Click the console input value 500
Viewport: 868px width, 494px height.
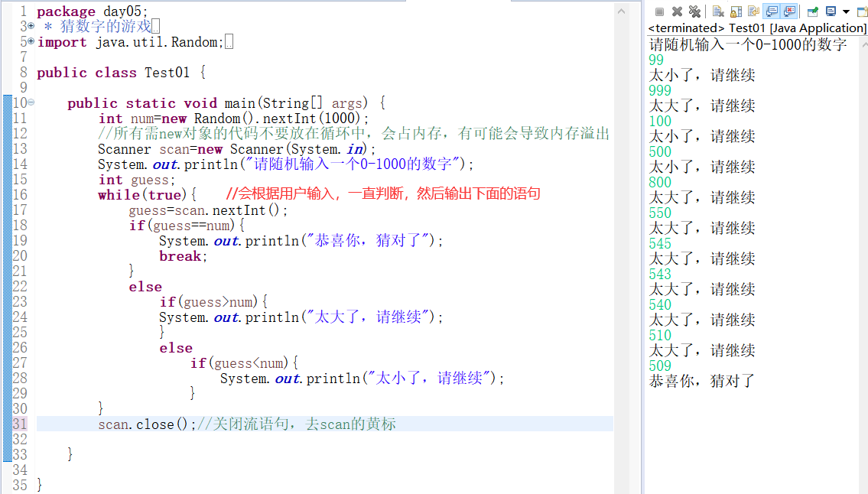[660, 151]
